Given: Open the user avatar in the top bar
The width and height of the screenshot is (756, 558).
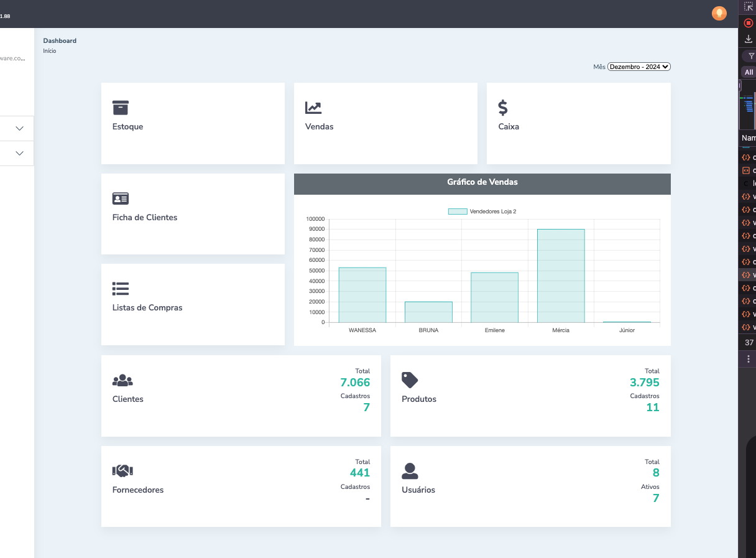Looking at the screenshot, I should point(719,13).
